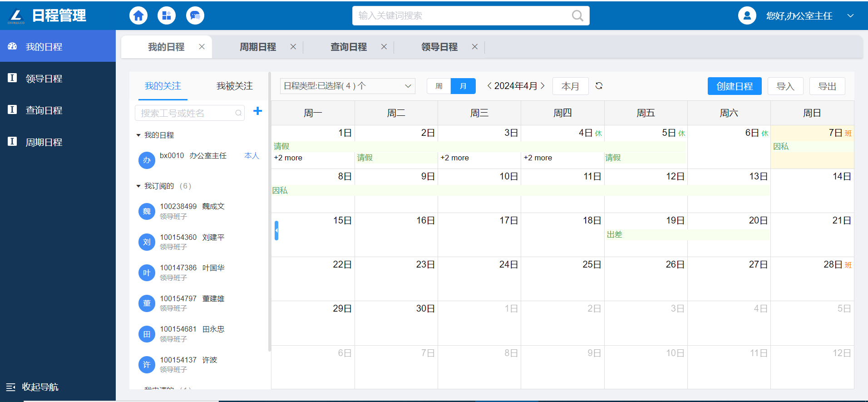The image size is (868, 402).
Task: Click the user avatar icon
Action: click(747, 15)
